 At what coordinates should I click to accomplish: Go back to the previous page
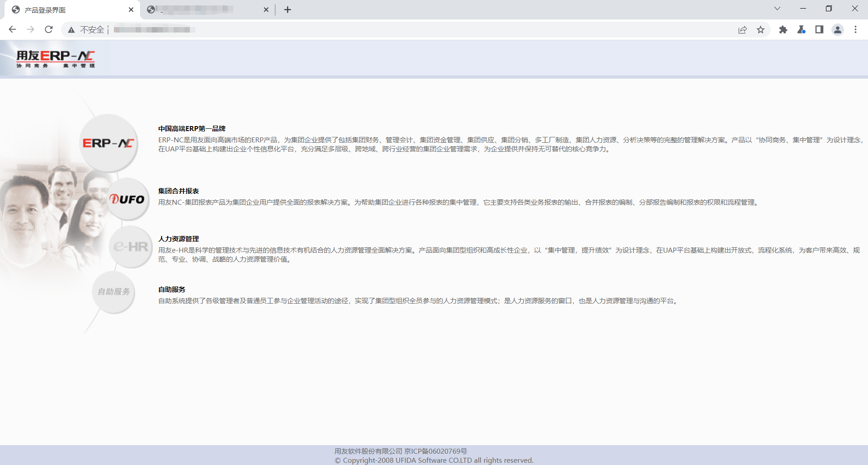[x=13, y=29]
